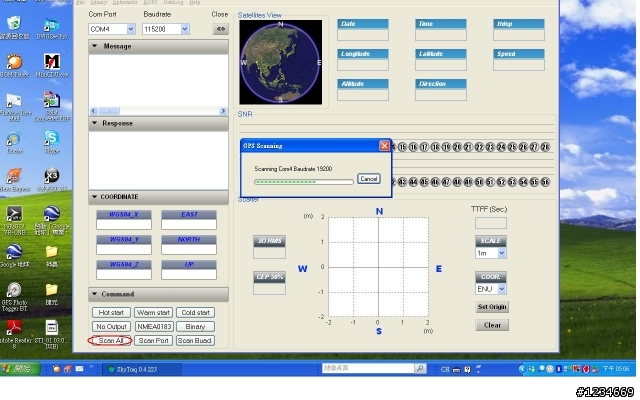Click the GPS scanning progress bar
The width and height of the screenshot is (640, 400).
click(304, 182)
